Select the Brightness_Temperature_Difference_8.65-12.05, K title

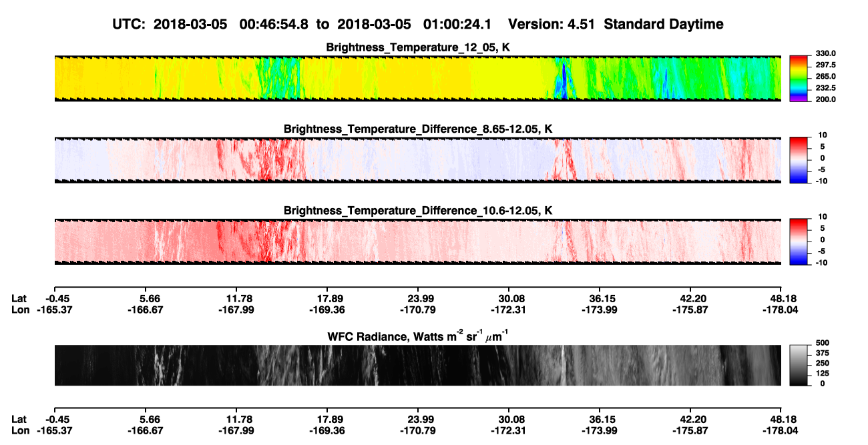417,129
